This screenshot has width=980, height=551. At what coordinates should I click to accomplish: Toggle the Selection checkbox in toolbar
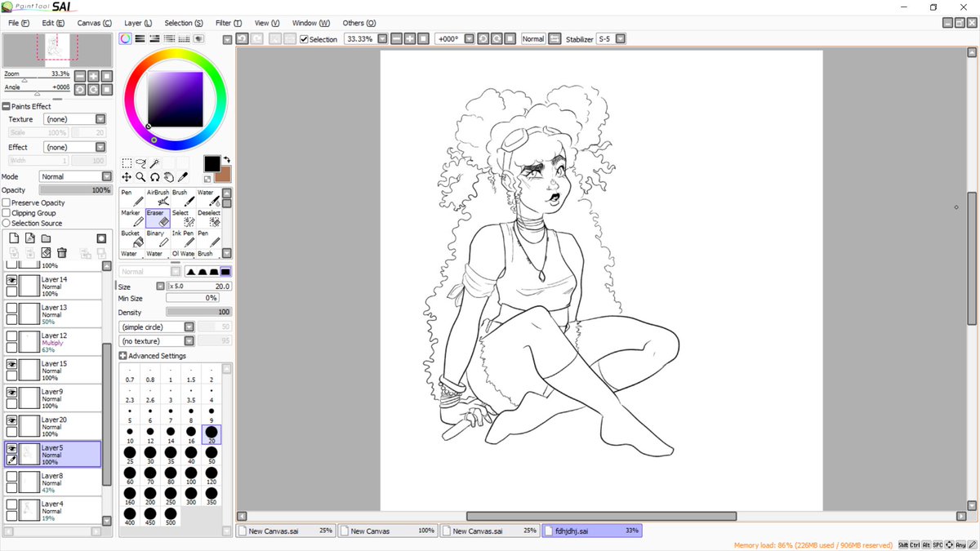tap(305, 39)
